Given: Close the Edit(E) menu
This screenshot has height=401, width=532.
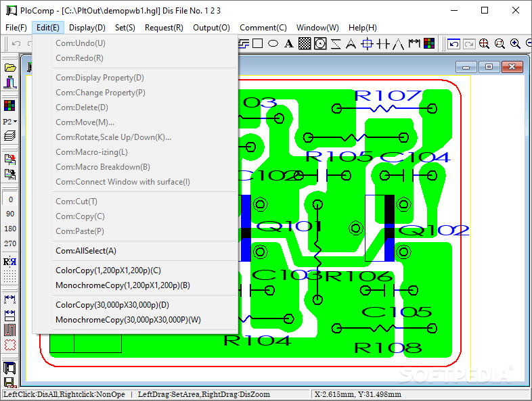Looking at the screenshot, I should click(x=48, y=28).
